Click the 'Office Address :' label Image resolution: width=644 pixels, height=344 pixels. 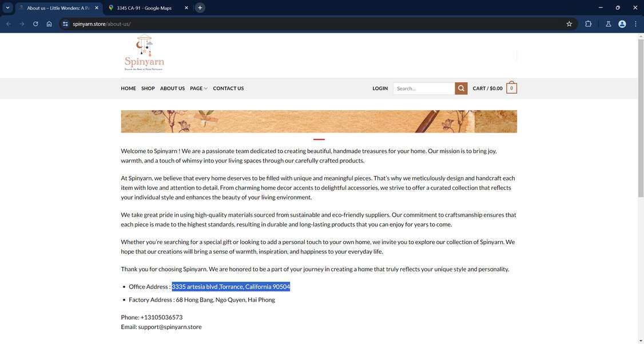pyautogui.click(x=149, y=286)
